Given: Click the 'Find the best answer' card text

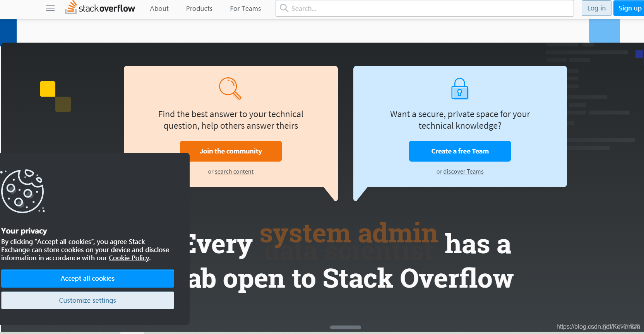Looking at the screenshot, I should coord(231,120).
